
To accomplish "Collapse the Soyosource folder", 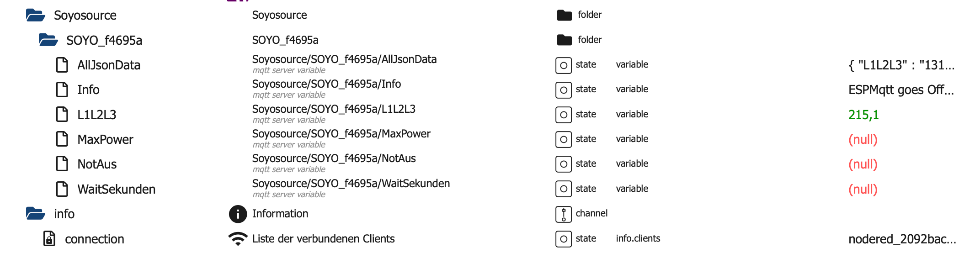I will (35, 16).
